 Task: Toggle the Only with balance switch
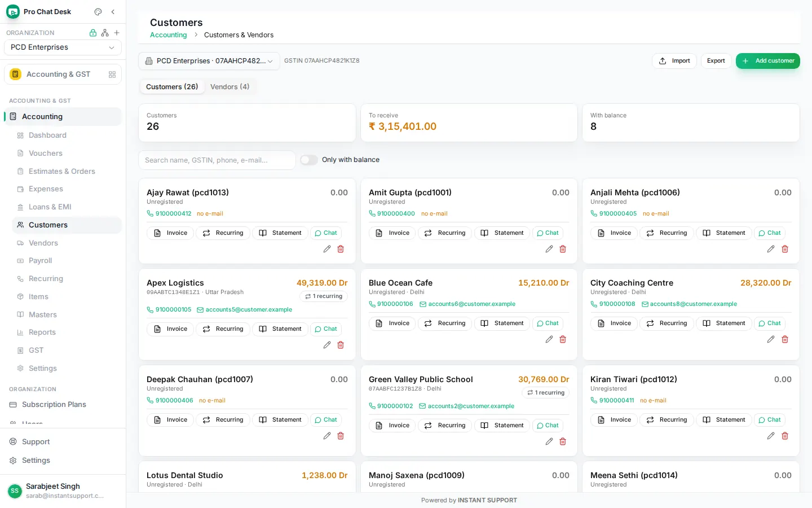coord(309,160)
